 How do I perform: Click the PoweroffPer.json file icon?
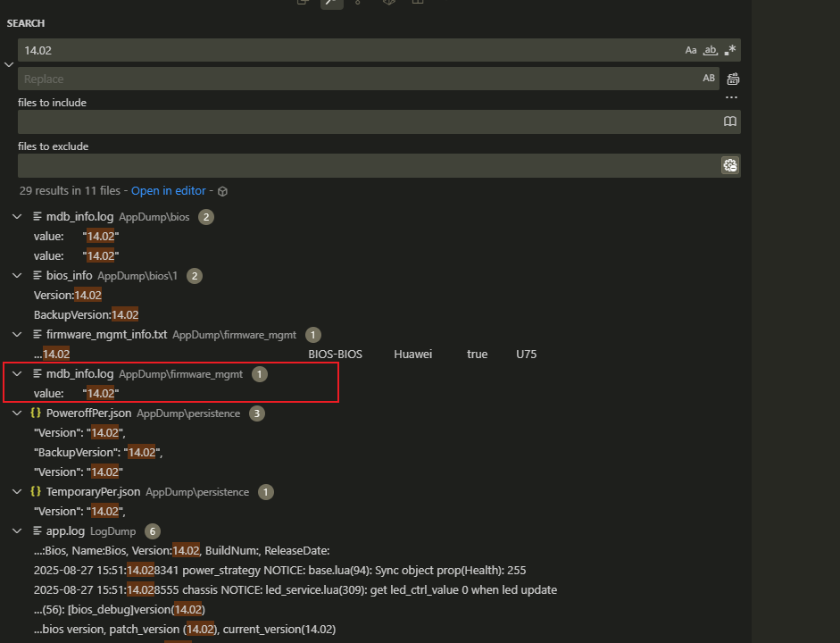(36, 413)
